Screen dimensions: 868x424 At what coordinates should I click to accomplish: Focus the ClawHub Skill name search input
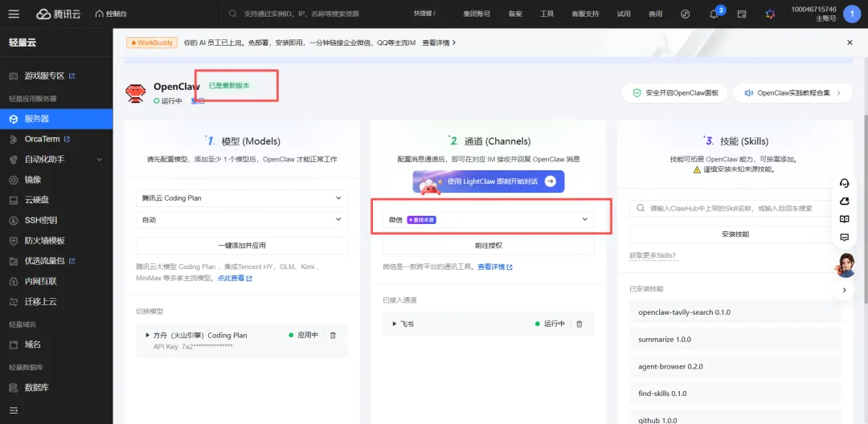click(735, 209)
